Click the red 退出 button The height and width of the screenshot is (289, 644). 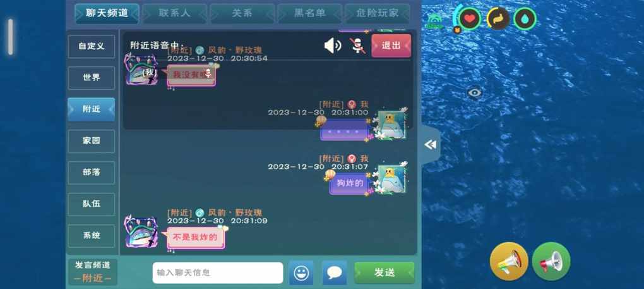[391, 46]
